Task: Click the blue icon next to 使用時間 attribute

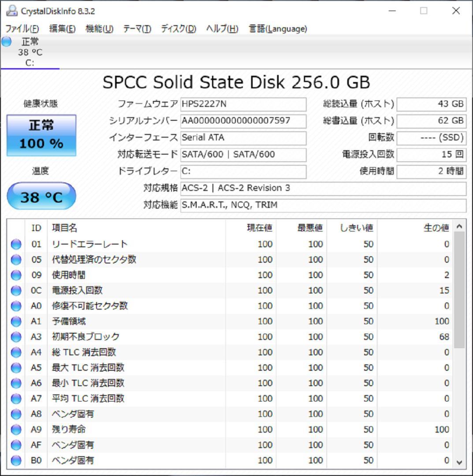Action: coord(15,275)
